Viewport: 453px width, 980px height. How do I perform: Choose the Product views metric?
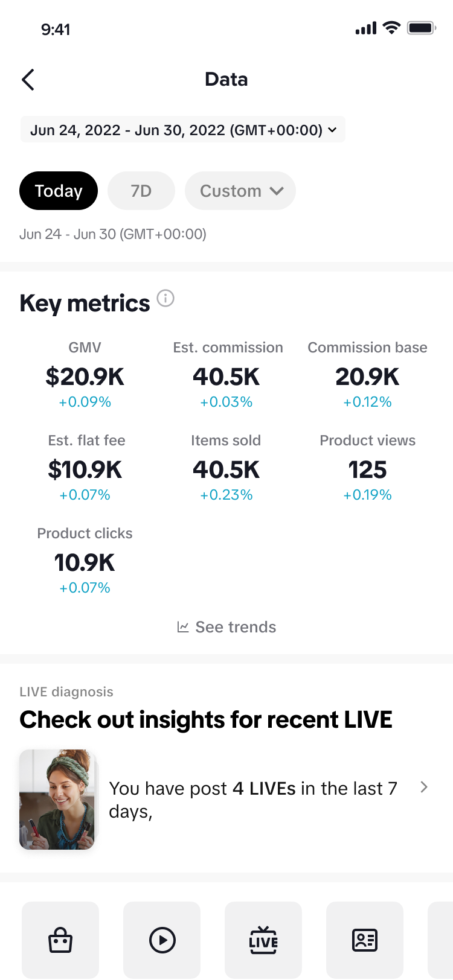[x=367, y=469]
